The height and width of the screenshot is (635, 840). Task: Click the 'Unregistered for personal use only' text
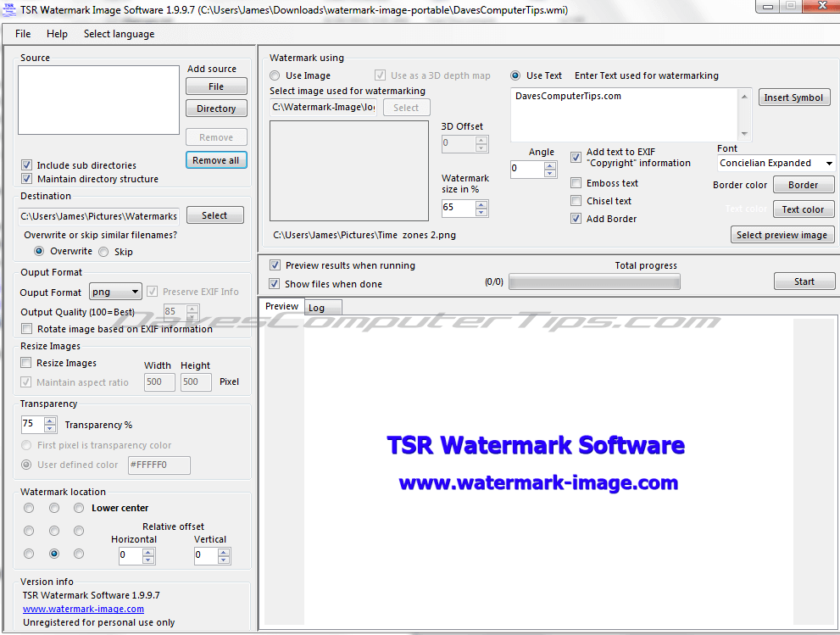pos(98,622)
